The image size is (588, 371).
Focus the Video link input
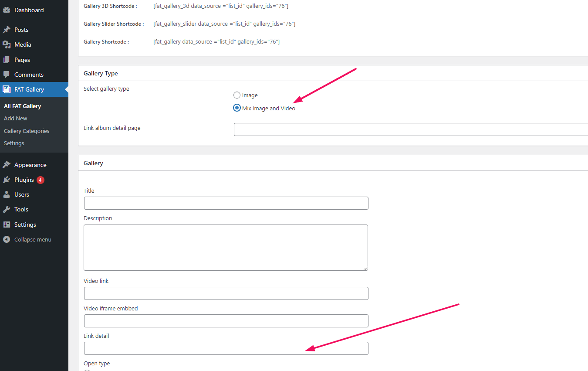pos(226,293)
